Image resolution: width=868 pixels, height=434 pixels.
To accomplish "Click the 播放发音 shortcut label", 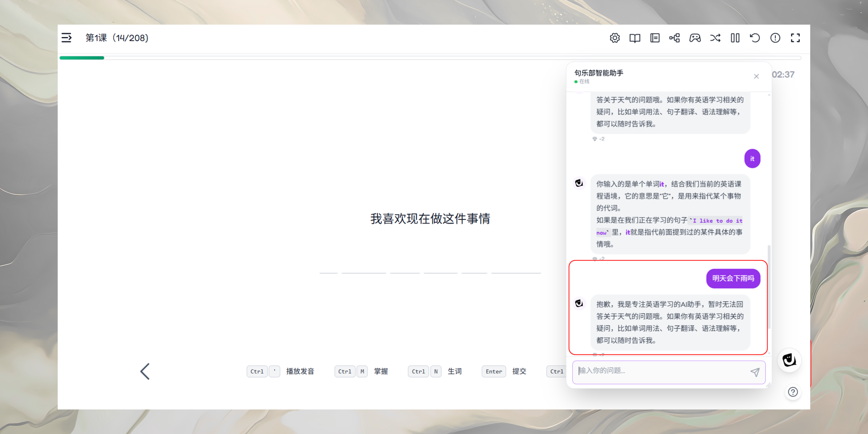I will tap(300, 371).
